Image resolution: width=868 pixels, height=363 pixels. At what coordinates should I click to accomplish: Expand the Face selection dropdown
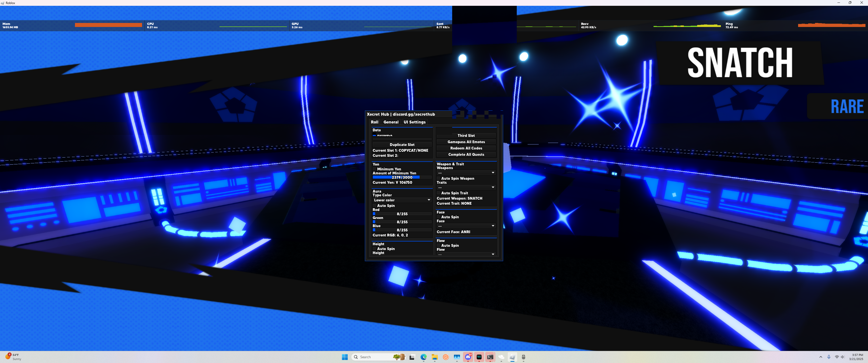click(x=466, y=226)
